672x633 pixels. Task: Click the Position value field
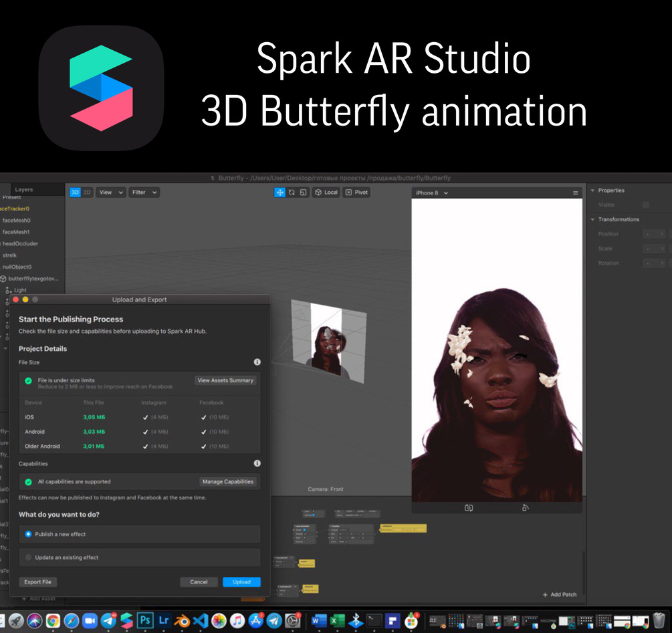(x=654, y=234)
